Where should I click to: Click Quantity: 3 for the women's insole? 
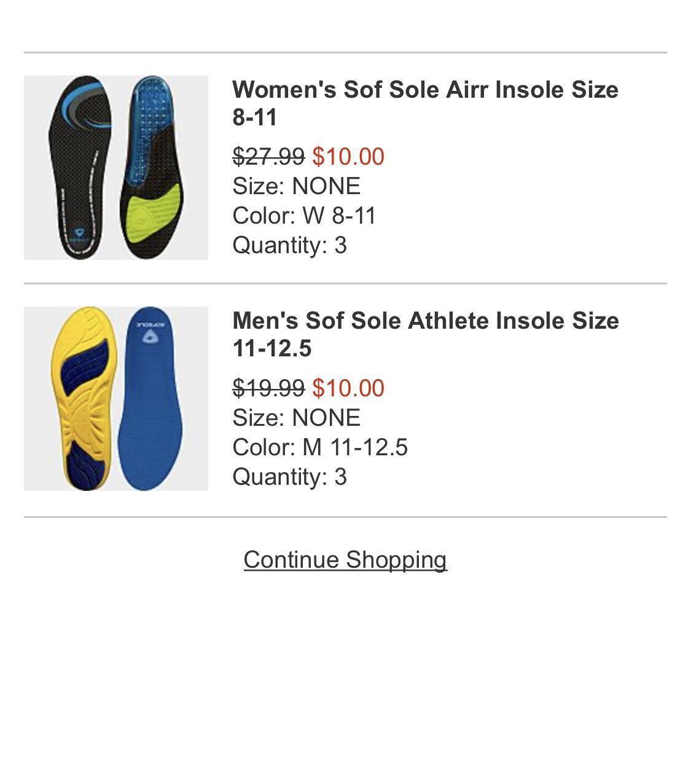point(290,245)
